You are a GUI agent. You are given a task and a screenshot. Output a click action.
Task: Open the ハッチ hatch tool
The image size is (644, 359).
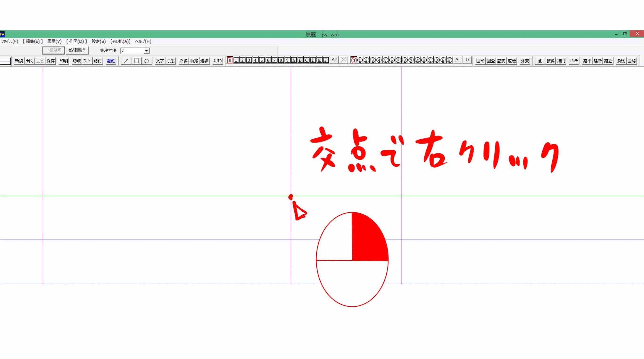click(x=574, y=61)
